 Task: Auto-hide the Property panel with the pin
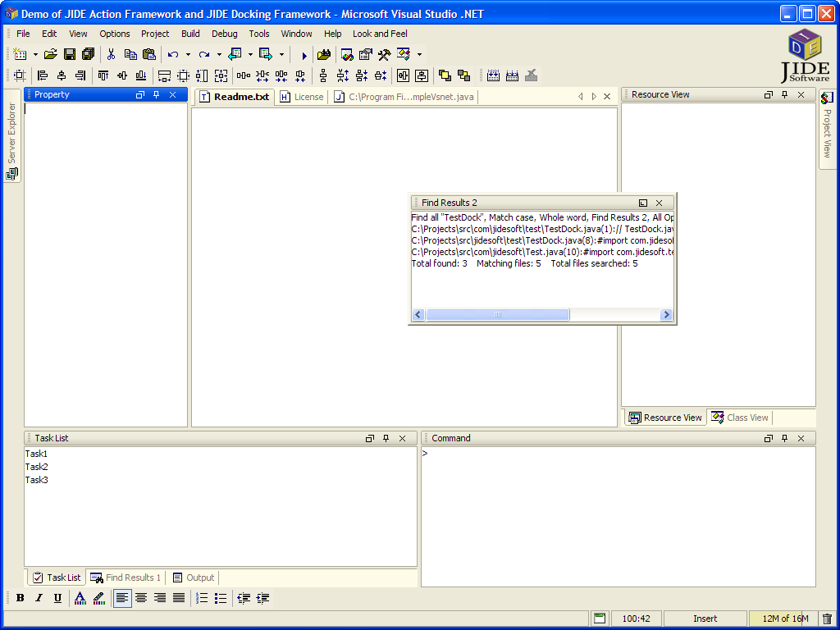pyautogui.click(x=157, y=95)
